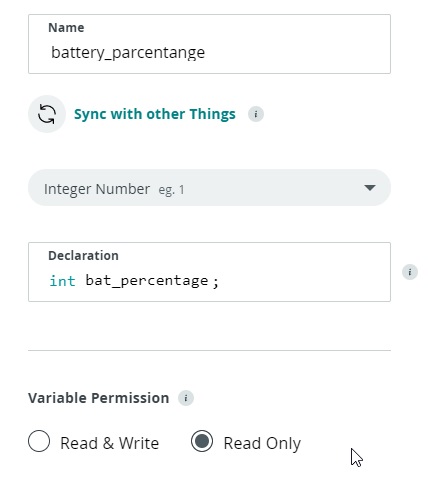Click the info icon next to Declaration box
The width and height of the screenshot is (446, 484).
coord(410,272)
